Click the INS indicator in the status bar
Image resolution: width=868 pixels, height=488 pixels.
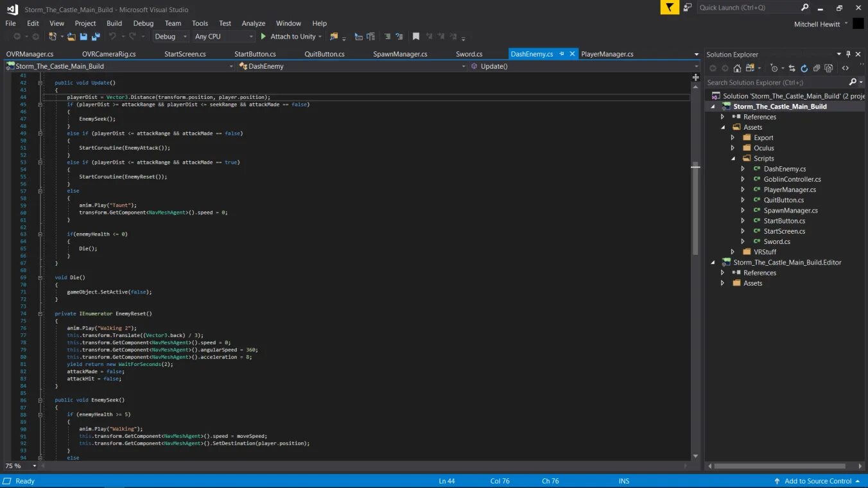(x=624, y=481)
